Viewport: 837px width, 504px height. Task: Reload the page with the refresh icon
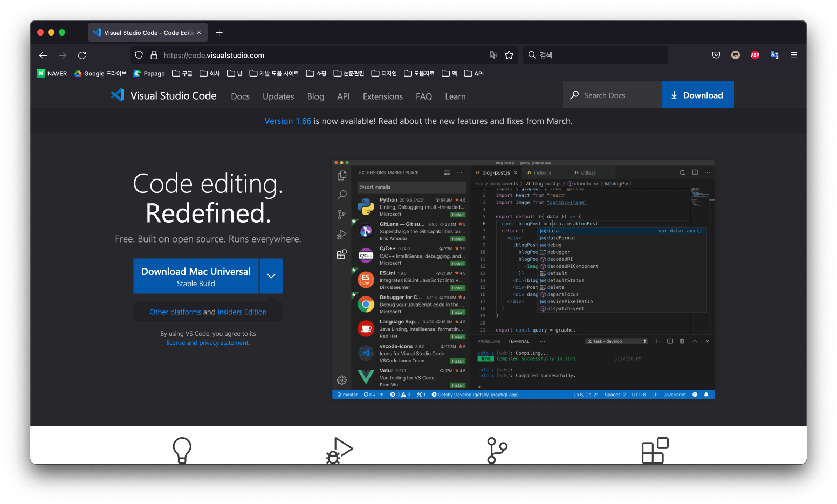pos(82,55)
